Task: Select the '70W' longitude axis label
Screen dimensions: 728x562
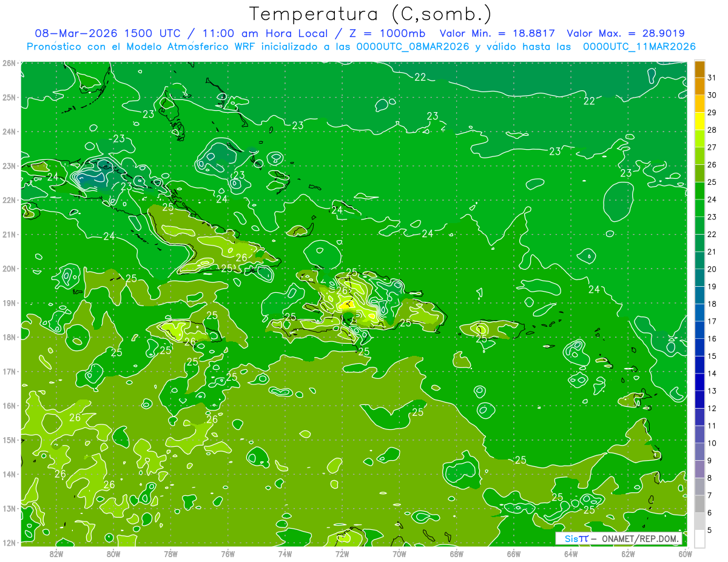Action: pyautogui.click(x=399, y=554)
